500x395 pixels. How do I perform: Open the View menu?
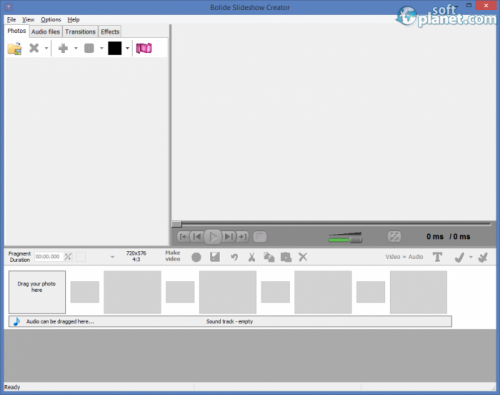pyautogui.click(x=28, y=20)
